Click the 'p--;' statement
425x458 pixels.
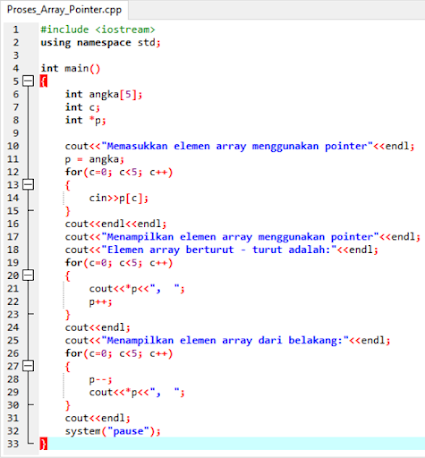point(100,379)
